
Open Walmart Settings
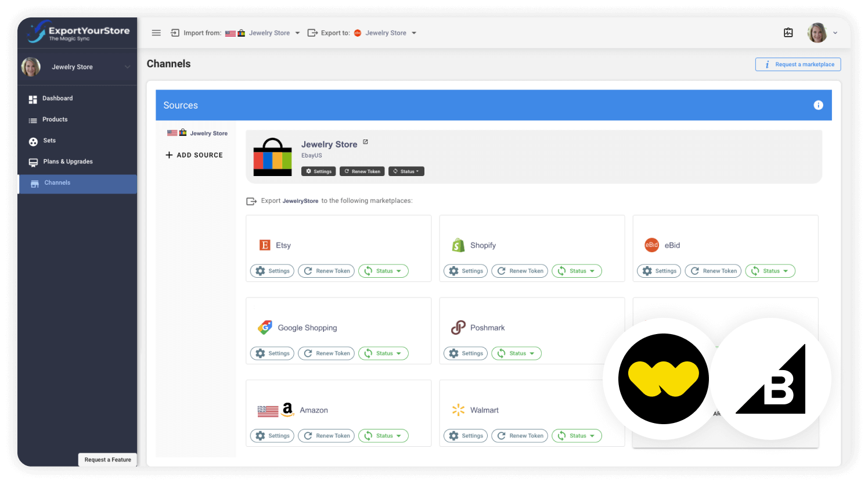(x=466, y=436)
